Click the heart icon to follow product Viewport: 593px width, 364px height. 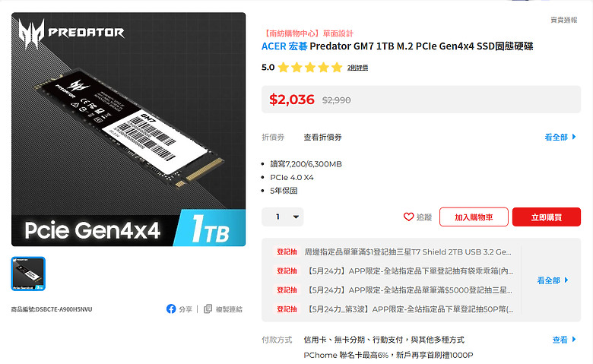408,217
